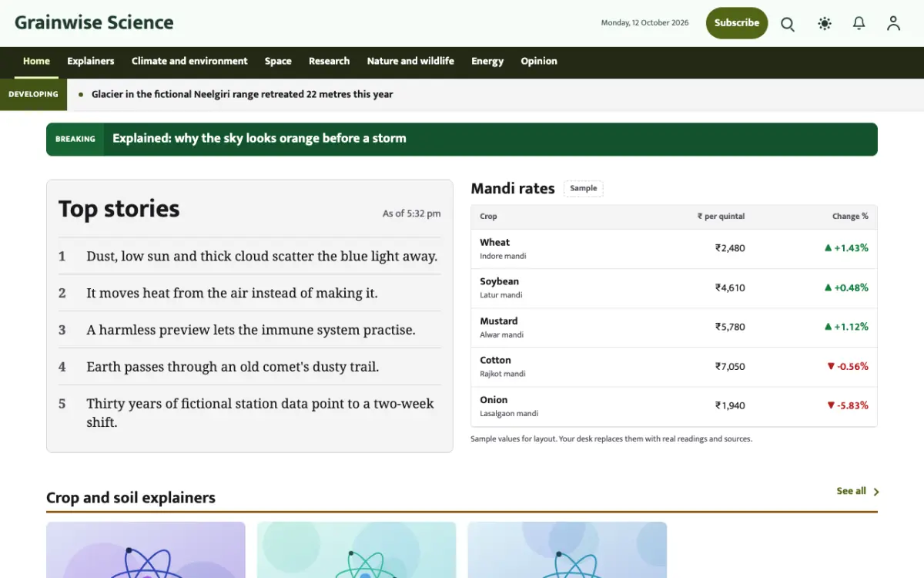Image resolution: width=924 pixels, height=578 pixels.
Task: Open the Research section
Action: point(329,62)
